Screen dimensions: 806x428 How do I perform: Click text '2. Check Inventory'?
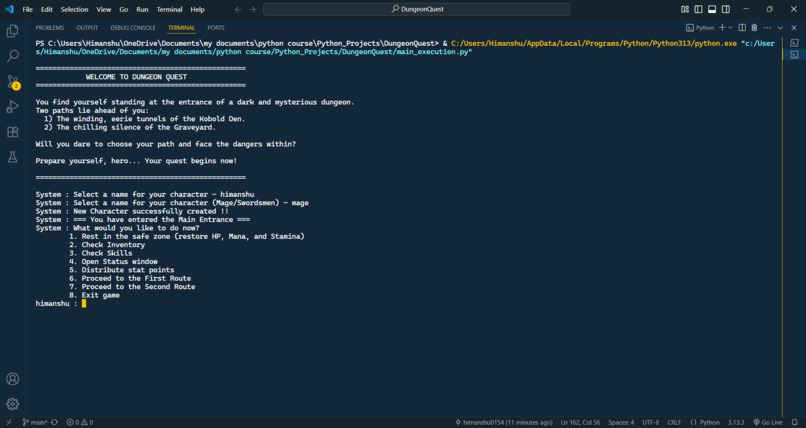pyautogui.click(x=107, y=245)
